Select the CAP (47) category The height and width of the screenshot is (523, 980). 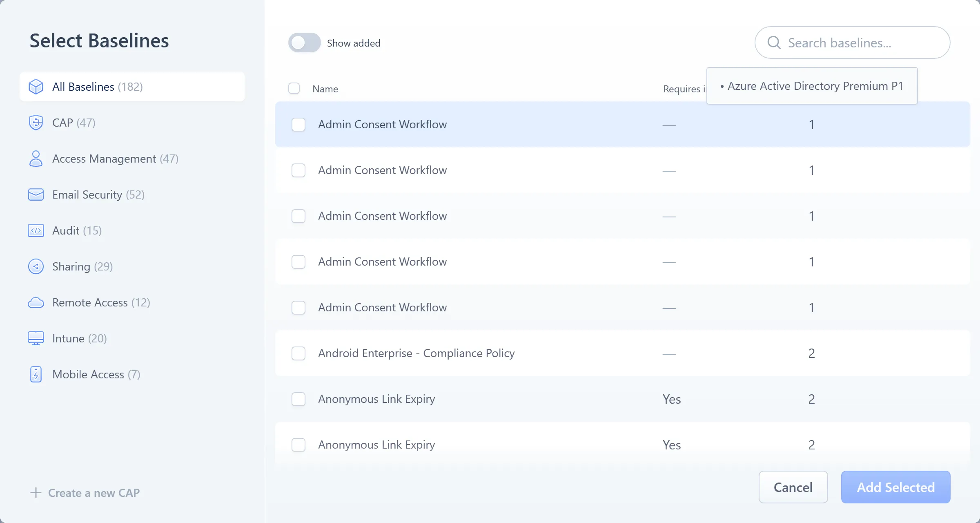(x=132, y=123)
